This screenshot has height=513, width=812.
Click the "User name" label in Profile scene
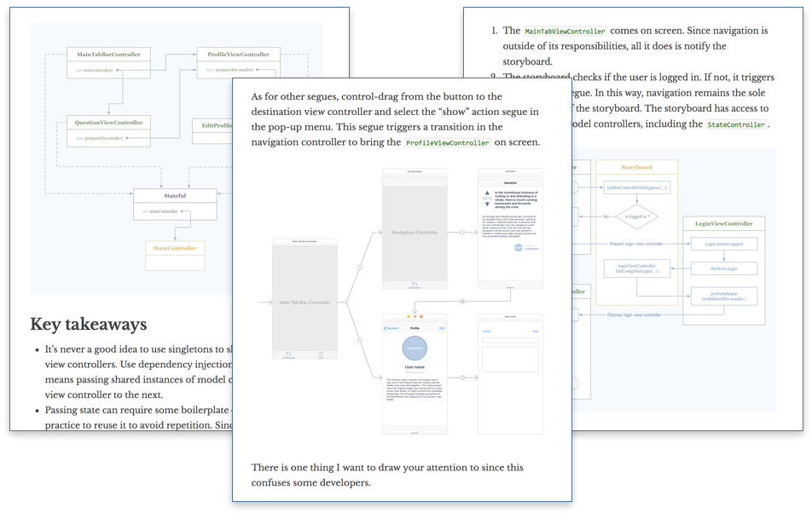click(415, 367)
